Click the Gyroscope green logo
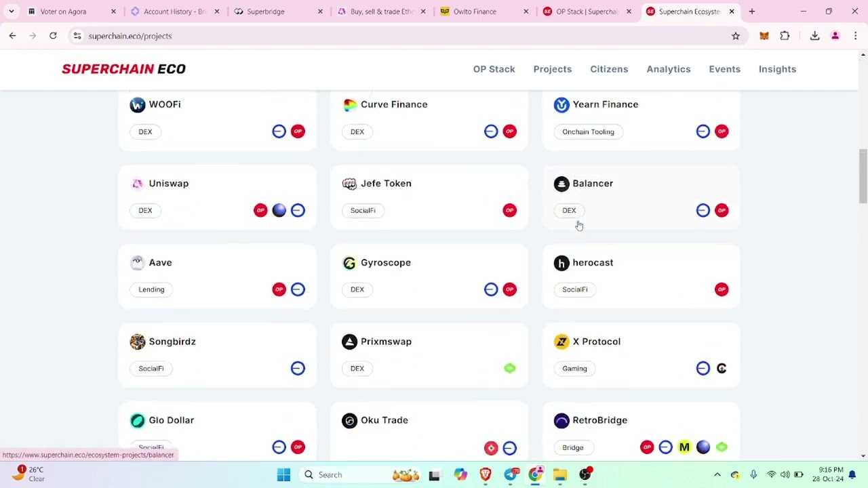Image resolution: width=868 pixels, height=488 pixels. (349, 263)
